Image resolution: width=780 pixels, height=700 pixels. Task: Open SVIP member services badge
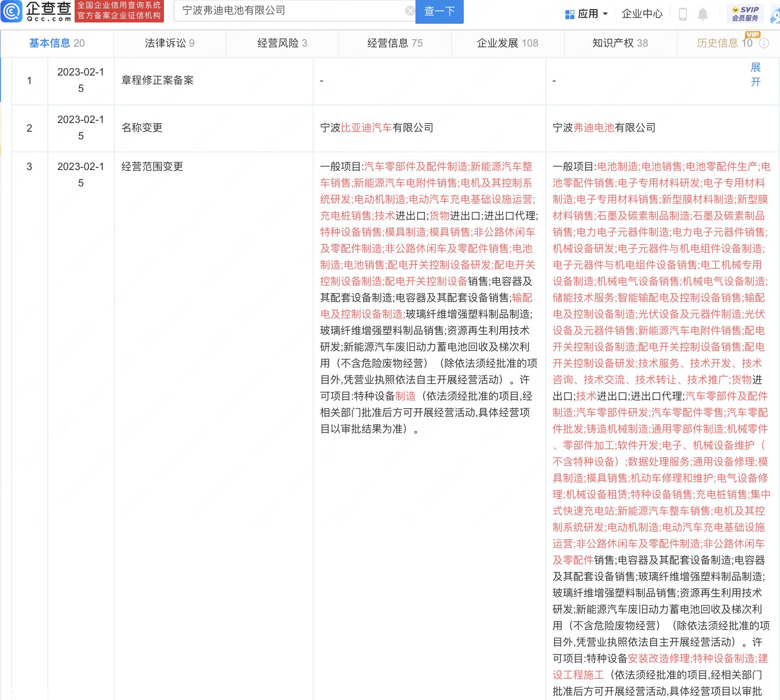(x=745, y=14)
